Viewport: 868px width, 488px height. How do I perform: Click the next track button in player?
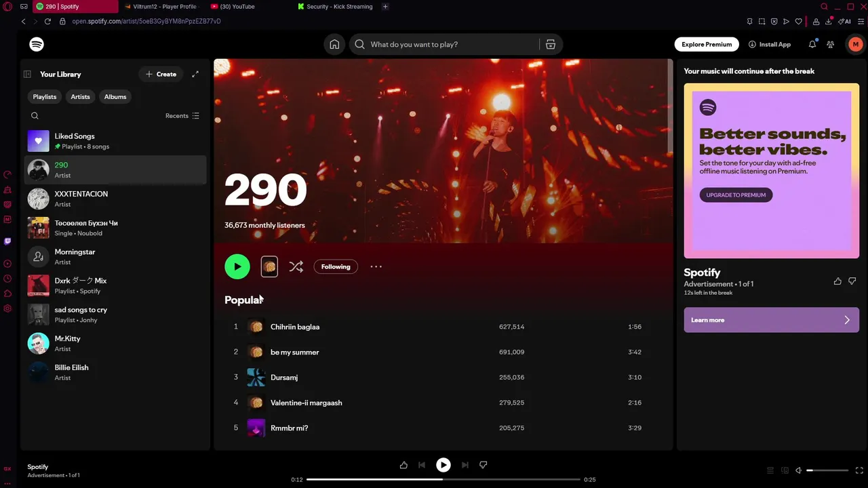pos(465,465)
